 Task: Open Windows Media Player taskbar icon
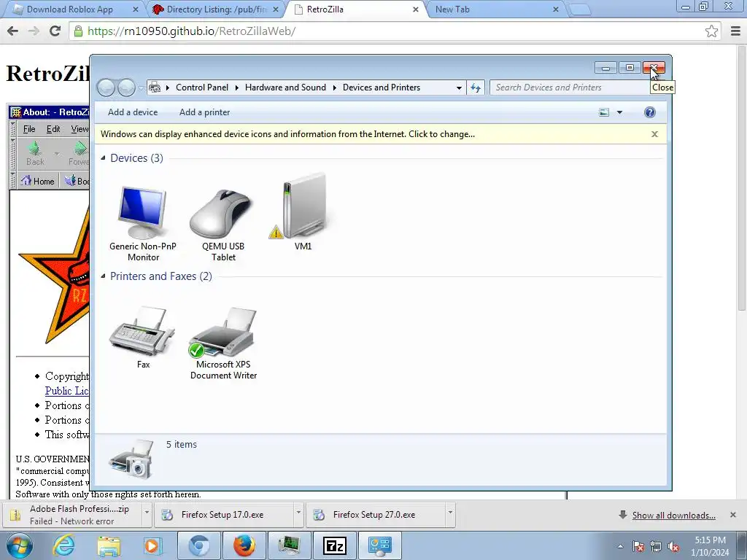point(153,545)
